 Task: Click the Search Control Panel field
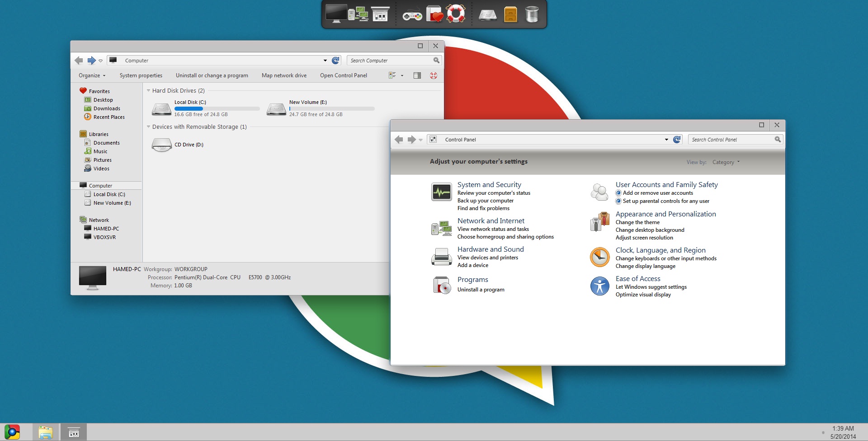[x=731, y=140]
